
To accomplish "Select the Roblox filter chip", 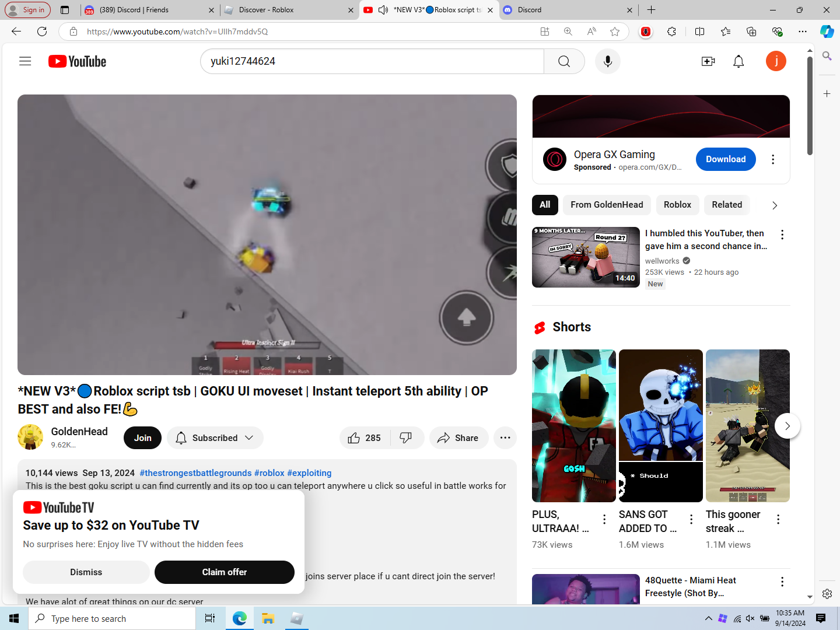I will click(677, 205).
